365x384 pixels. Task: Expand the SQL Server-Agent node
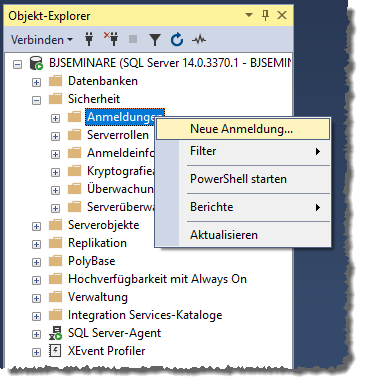[36, 334]
